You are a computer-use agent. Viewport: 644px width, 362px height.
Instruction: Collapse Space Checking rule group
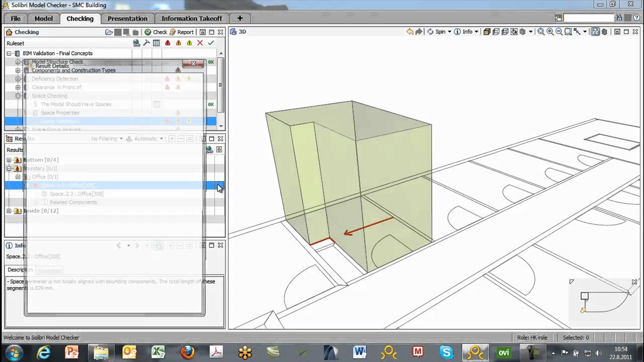18,96
